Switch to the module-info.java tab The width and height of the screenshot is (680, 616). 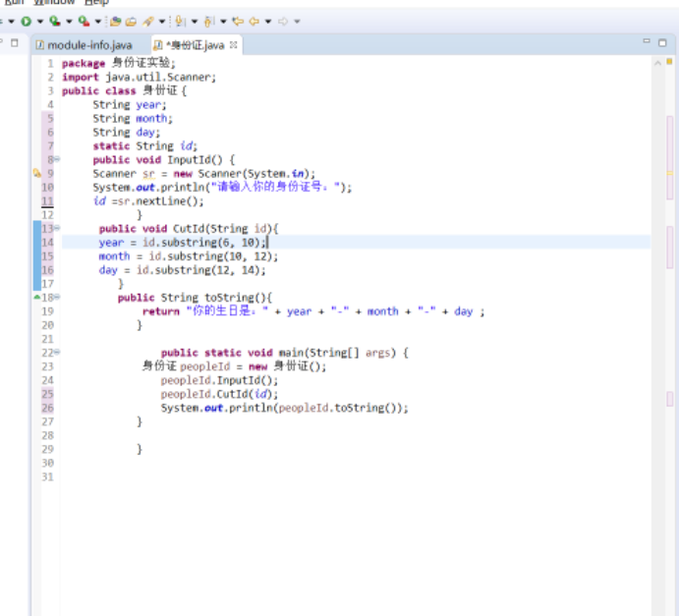coord(85,45)
